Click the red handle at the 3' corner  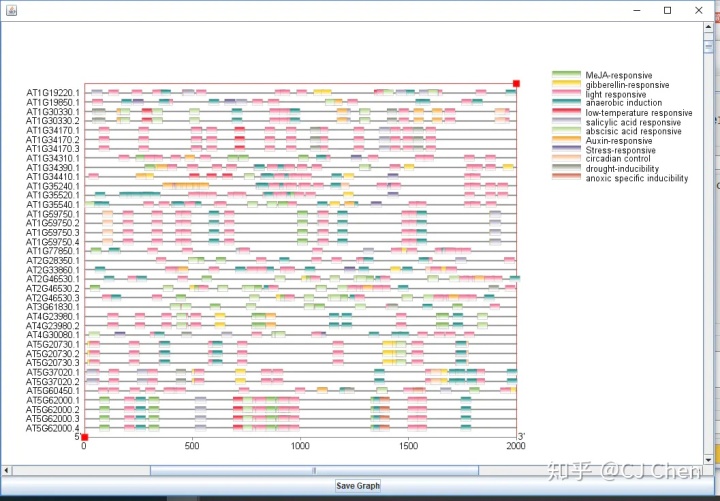pos(516,84)
